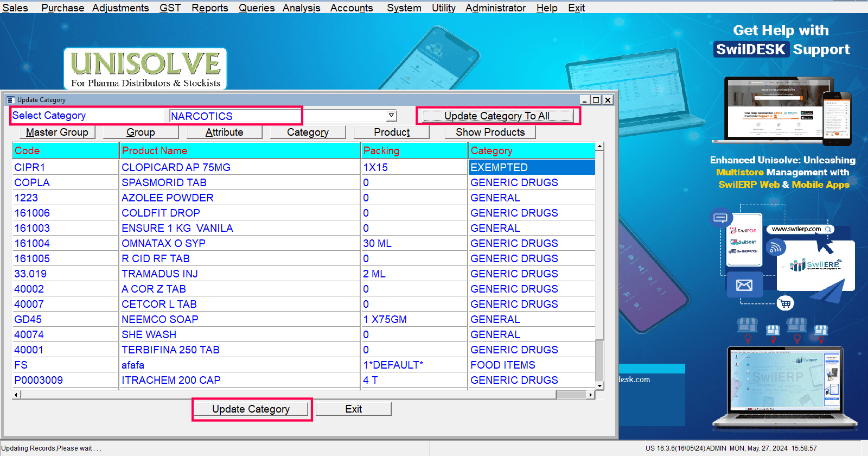Expand the Select Category dropdown arrow

391,116
